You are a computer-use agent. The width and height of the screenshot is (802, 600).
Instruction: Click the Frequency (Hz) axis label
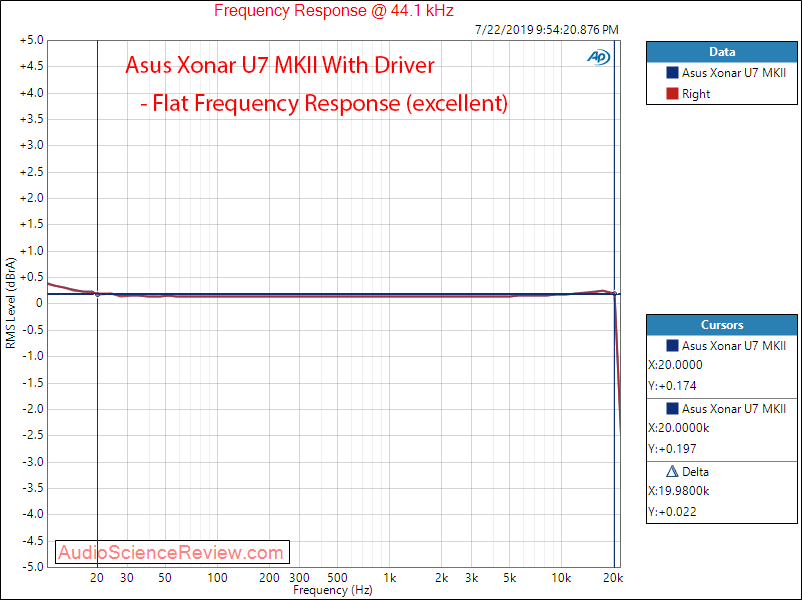pos(332,590)
